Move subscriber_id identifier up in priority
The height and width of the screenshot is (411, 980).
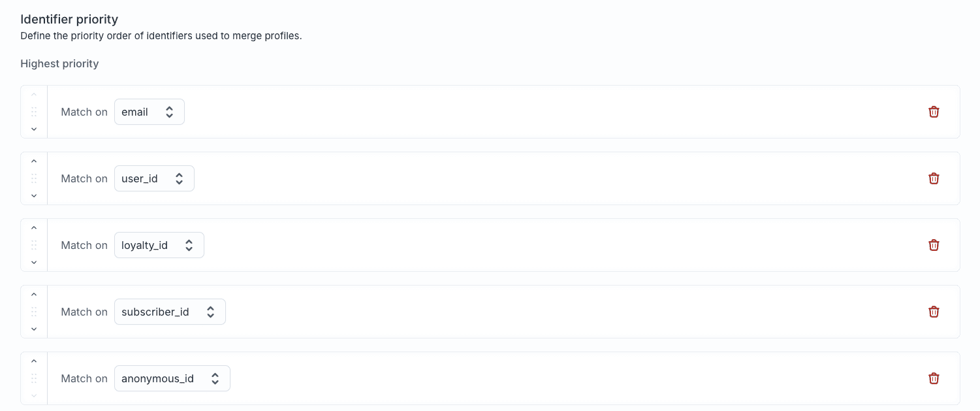tap(34, 295)
